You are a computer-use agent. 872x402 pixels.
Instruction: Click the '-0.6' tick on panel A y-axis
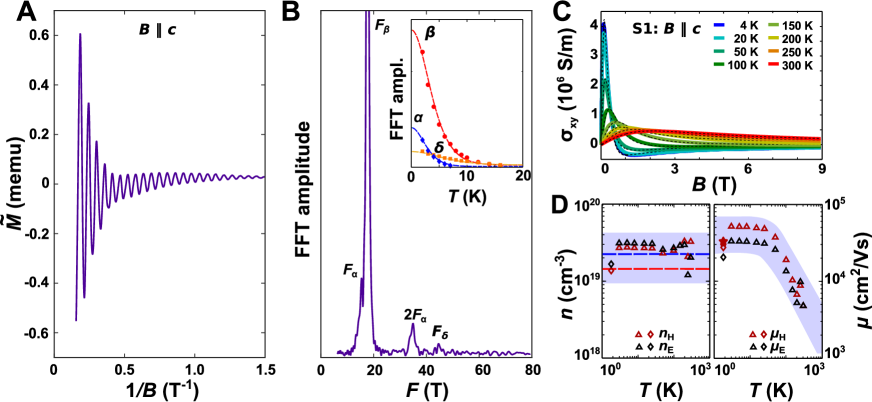[38, 332]
